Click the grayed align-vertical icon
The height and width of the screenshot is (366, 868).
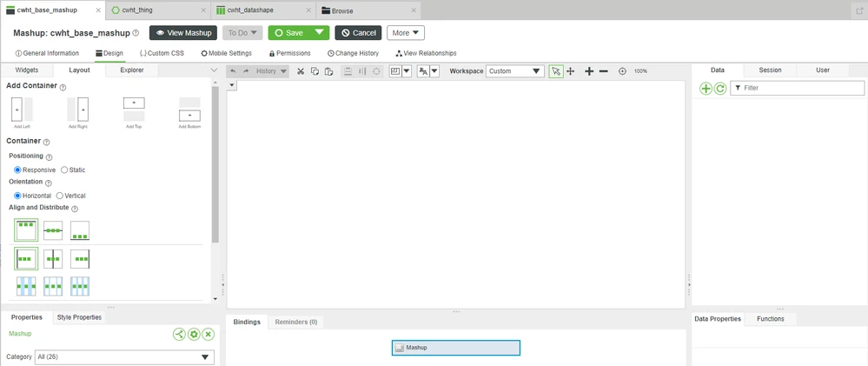pyautogui.click(x=348, y=71)
